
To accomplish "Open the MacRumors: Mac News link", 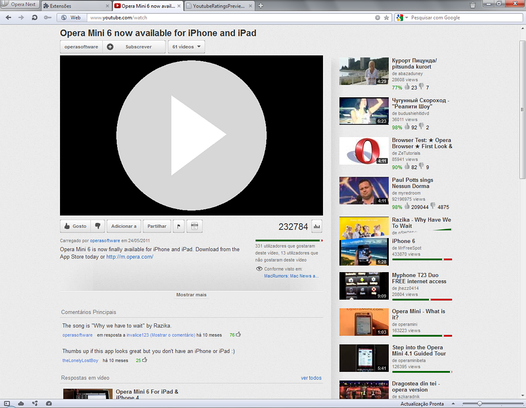I will point(291,276).
